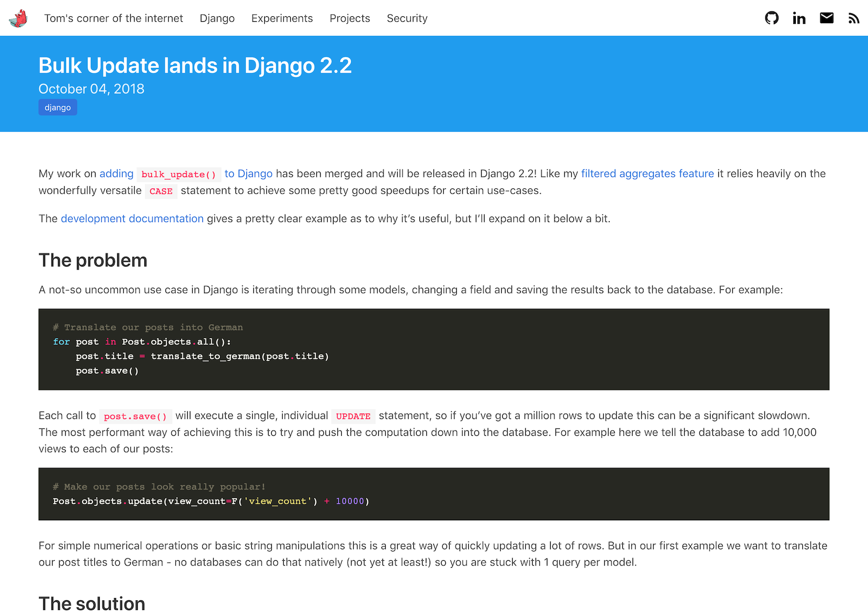
Task: Click the UPDATE inline code
Action: [353, 416]
